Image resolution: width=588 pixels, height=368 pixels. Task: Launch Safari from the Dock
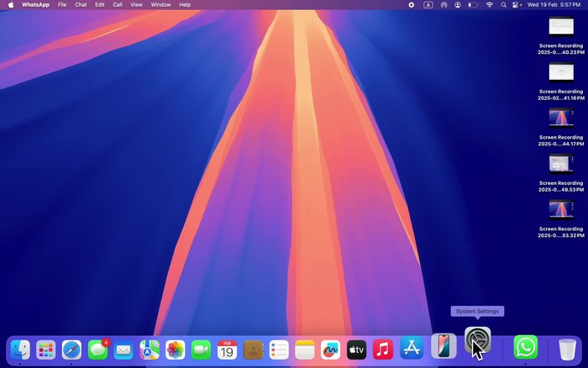[71, 349]
